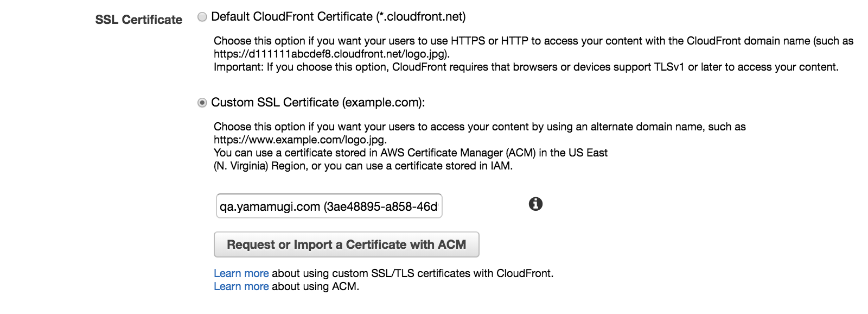Click text 'about using custom SSL/TLS certificates with CloudFront.'

413,273
